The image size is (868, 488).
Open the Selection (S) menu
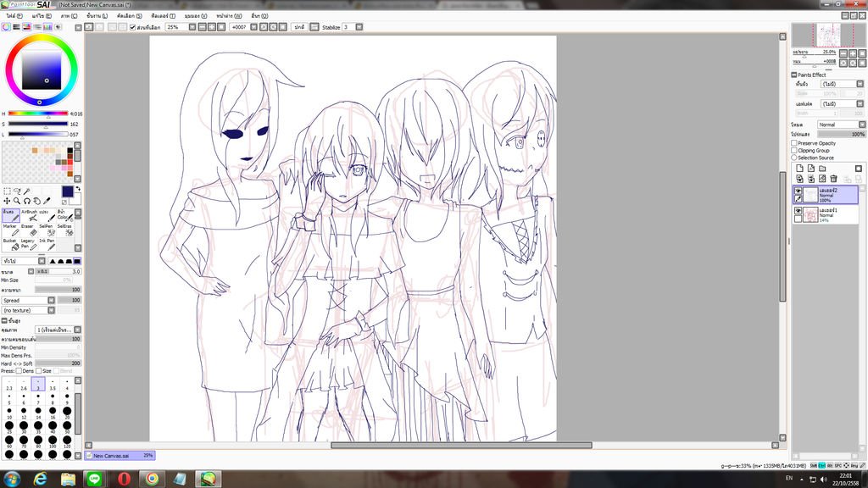pyautogui.click(x=130, y=16)
